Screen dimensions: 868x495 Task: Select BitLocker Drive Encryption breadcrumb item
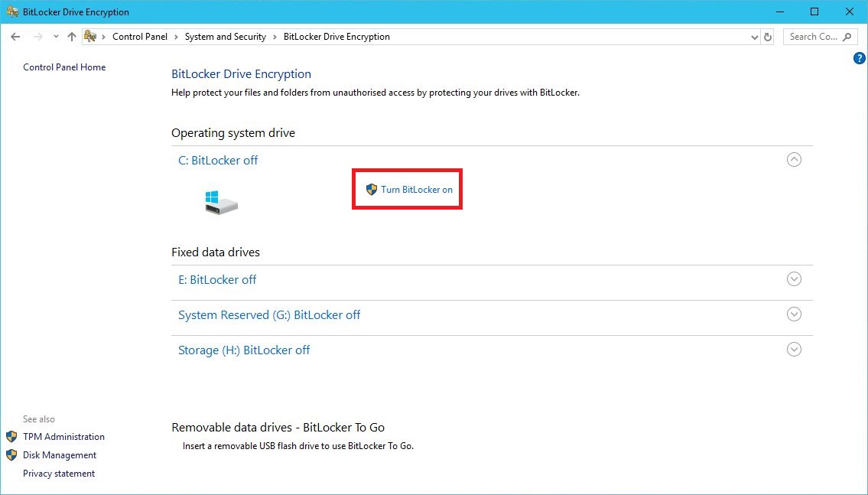pyautogui.click(x=336, y=37)
